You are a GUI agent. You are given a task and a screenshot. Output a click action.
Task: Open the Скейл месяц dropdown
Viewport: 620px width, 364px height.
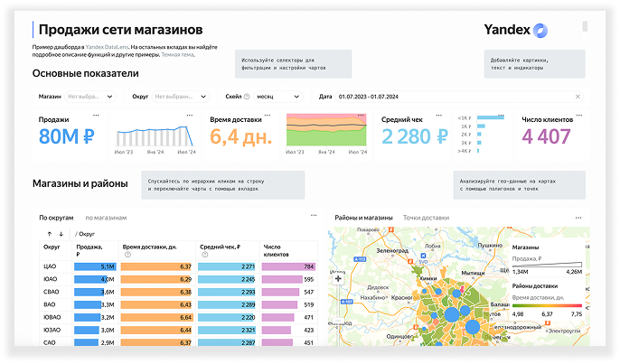(278, 97)
